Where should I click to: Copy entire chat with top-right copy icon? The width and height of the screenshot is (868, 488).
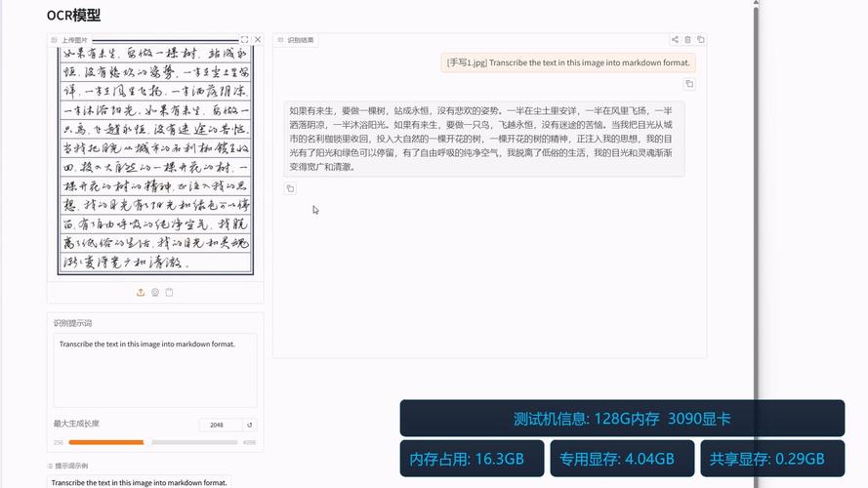pos(701,40)
